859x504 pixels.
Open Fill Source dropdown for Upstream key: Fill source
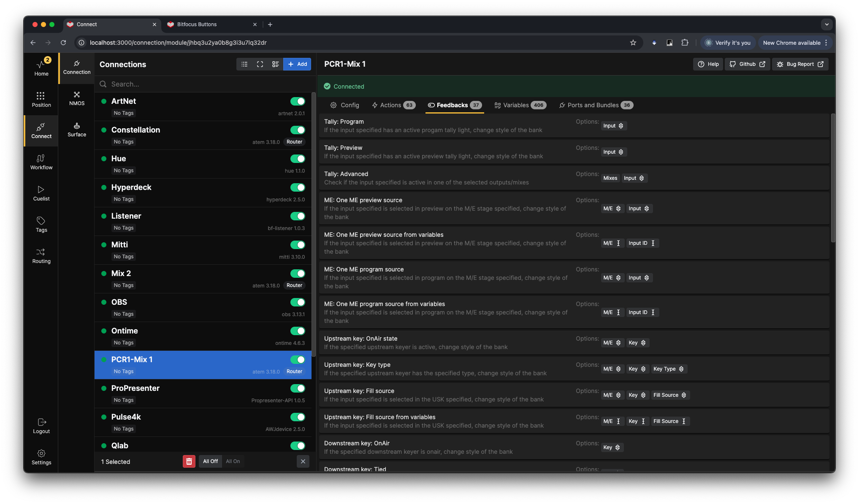670,395
